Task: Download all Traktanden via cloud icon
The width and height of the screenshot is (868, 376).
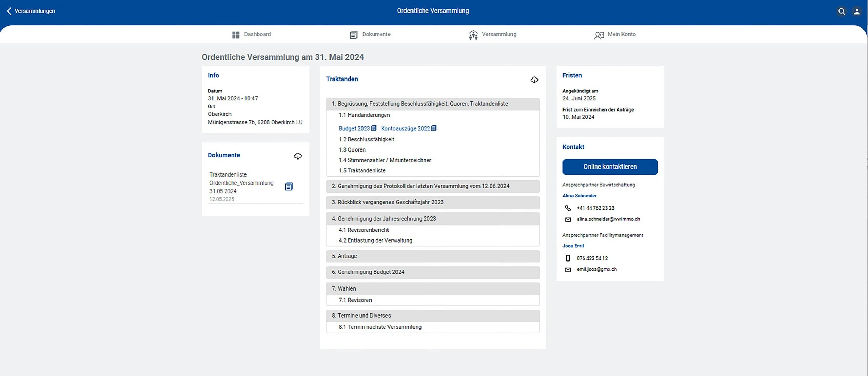Action: click(534, 80)
